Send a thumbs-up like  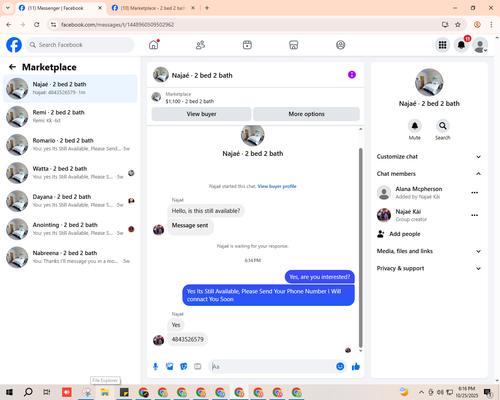356,367
